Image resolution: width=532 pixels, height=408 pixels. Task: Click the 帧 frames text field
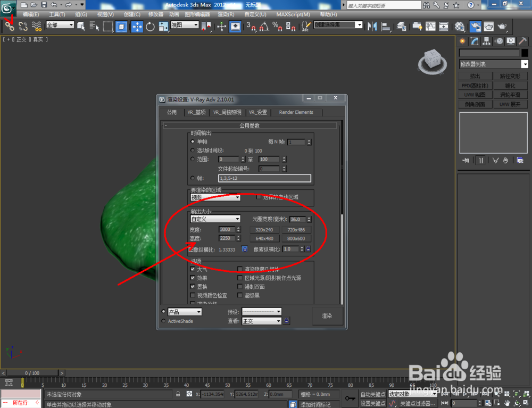pyautogui.click(x=264, y=178)
